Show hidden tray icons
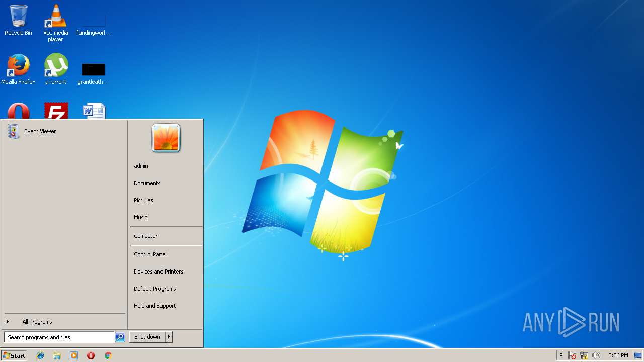The width and height of the screenshot is (644, 362). [x=561, y=355]
